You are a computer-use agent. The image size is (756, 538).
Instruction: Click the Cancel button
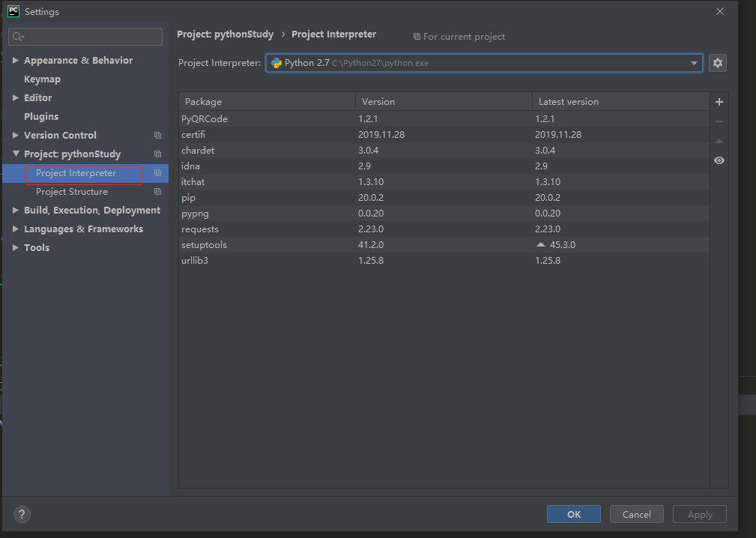pos(636,514)
